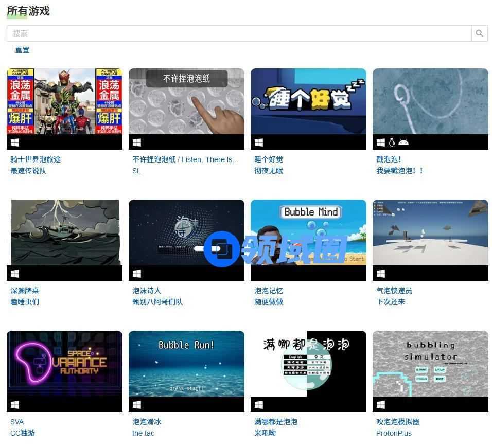Click Windows icon under 吹泡泡模拟器 thumbnail

click(x=380, y=405)
